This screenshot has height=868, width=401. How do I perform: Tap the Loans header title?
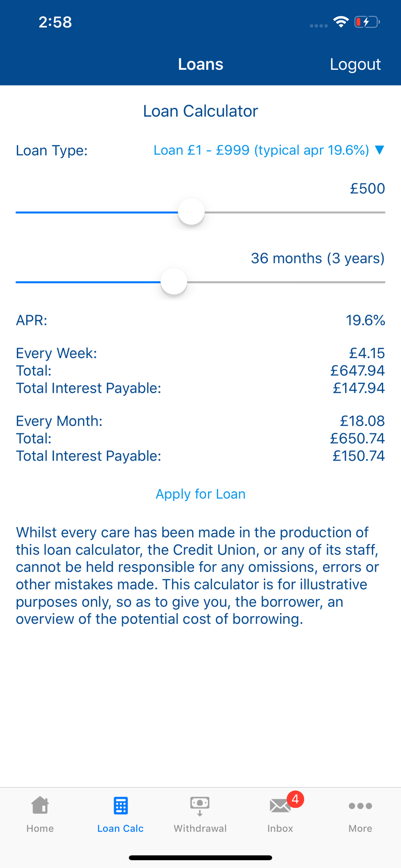tap(200, 64)
